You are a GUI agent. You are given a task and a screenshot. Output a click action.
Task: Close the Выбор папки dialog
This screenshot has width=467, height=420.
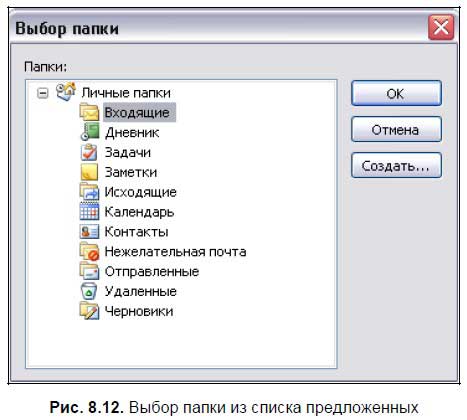click(441, 27)
